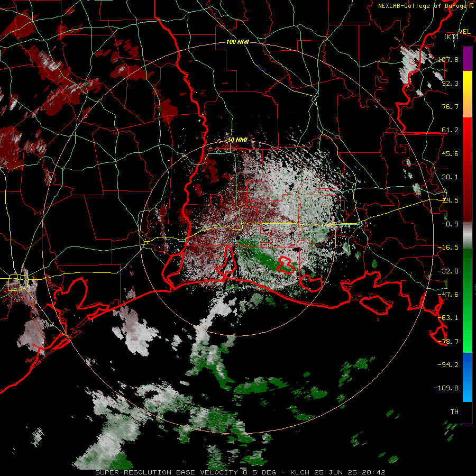Click the -16.5 velocity scale value
Viewport: 476px width, 476px height.
pos(448,248)
